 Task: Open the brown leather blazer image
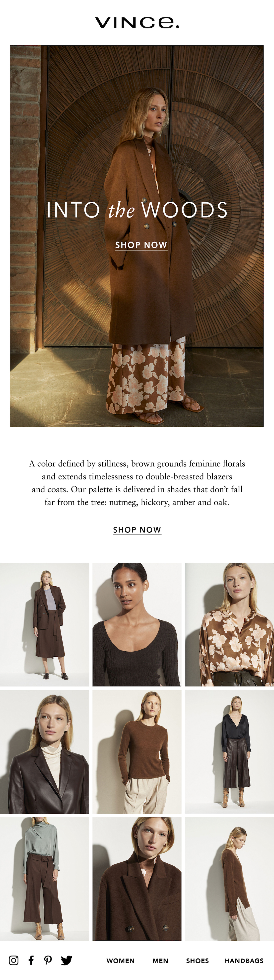click(45, 752)
